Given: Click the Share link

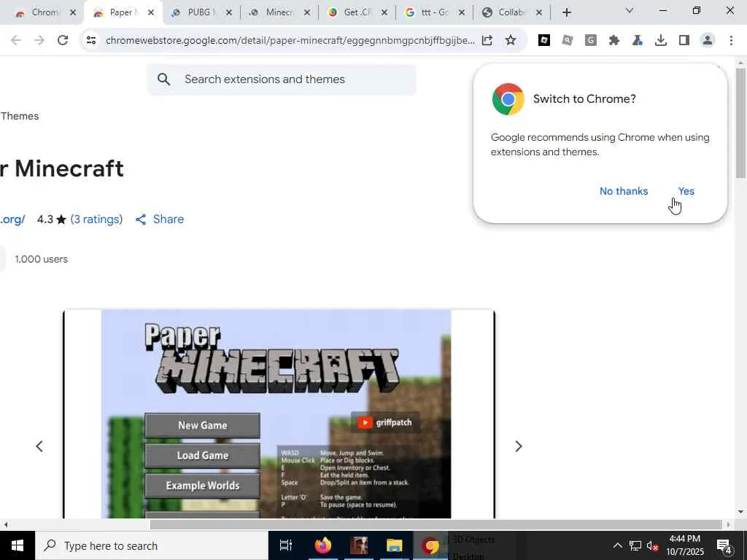Looking at the screenshot, I should tap(160, 219).
